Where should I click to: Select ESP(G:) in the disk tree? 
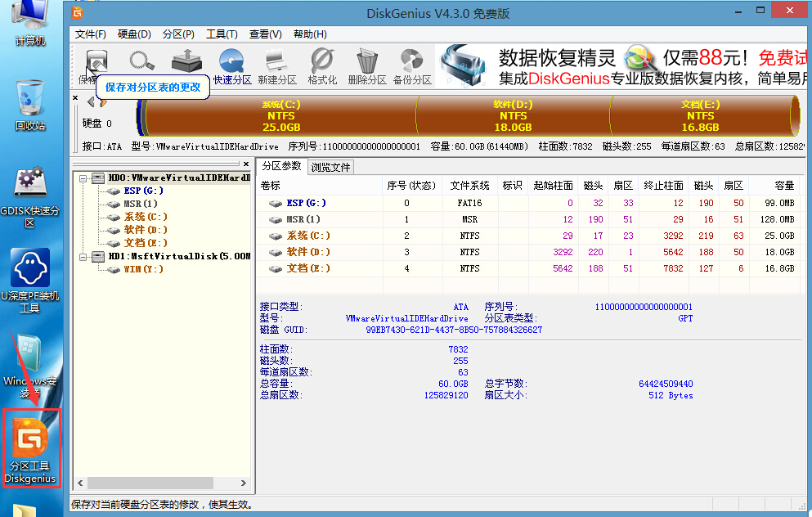point(143,191)
